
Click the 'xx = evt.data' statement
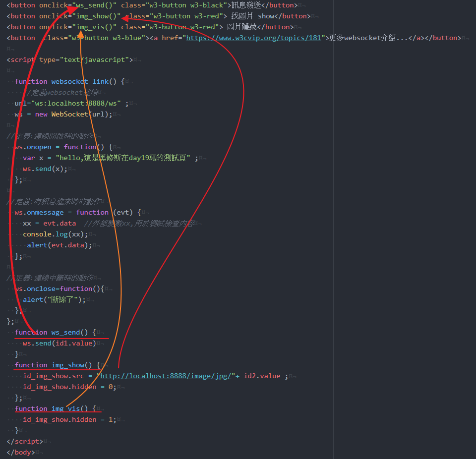pyautogui.click(x=49, y=224)
